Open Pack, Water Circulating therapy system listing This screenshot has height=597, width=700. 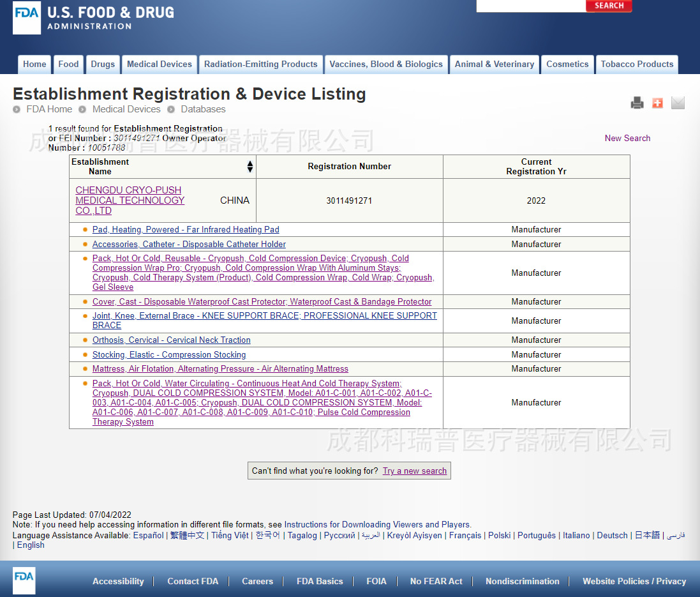point(262,403)
